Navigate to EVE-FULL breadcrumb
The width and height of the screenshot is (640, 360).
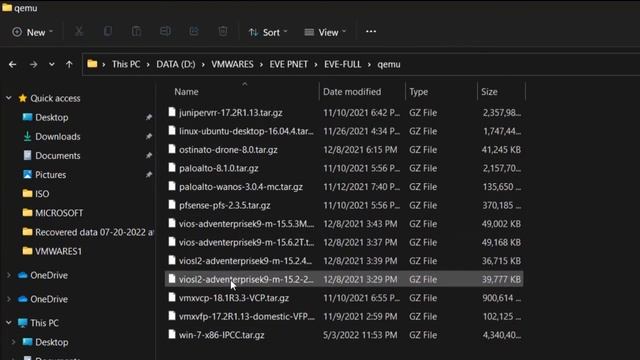coord(342,64)
